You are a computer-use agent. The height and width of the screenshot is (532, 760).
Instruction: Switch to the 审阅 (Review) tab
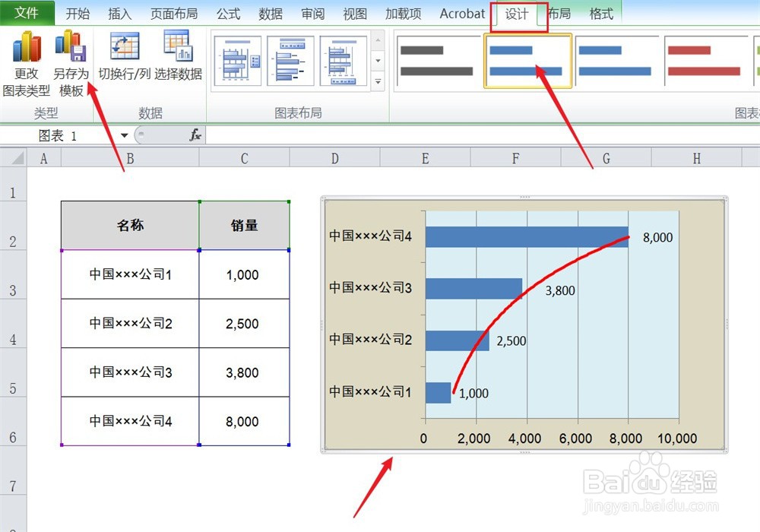click(312, 14)
